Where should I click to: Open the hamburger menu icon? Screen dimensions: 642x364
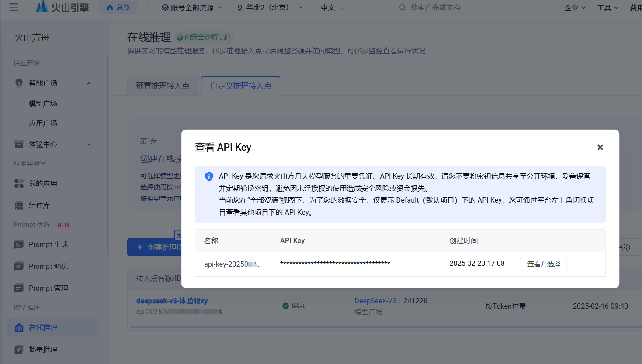point(14,7)
